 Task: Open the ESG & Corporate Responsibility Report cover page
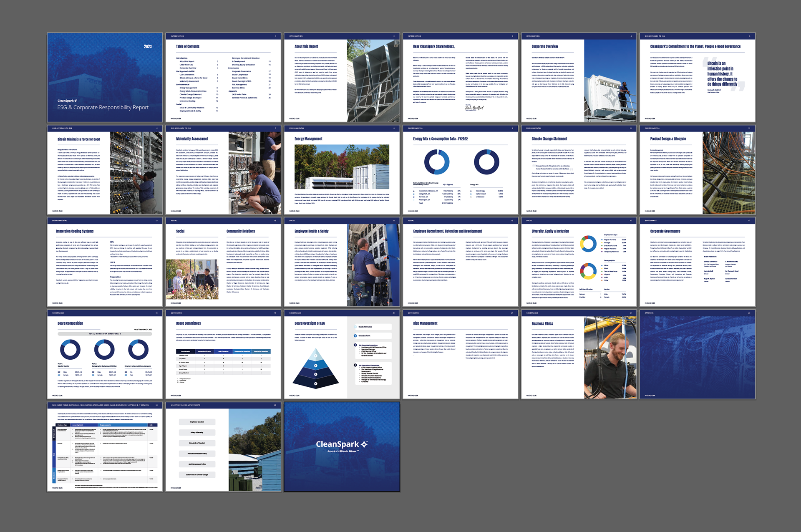pyautogui.click(x=105, y=78)
